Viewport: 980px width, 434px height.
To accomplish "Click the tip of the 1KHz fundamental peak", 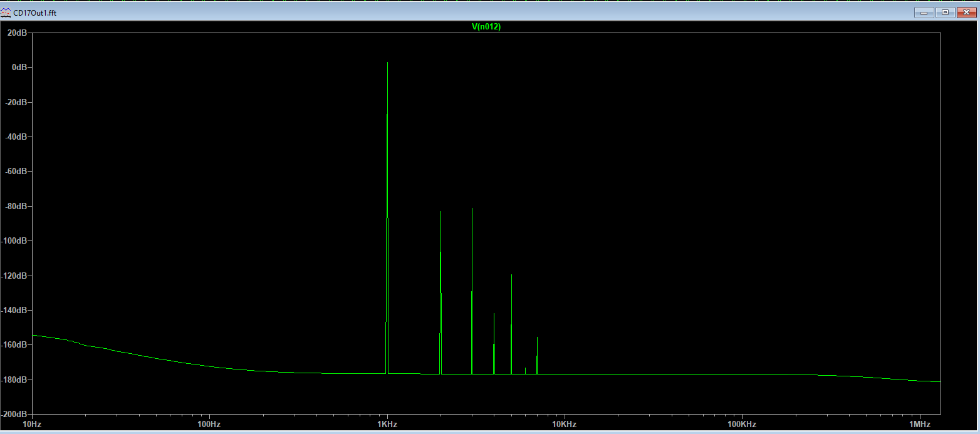I will tap(388, 63).
